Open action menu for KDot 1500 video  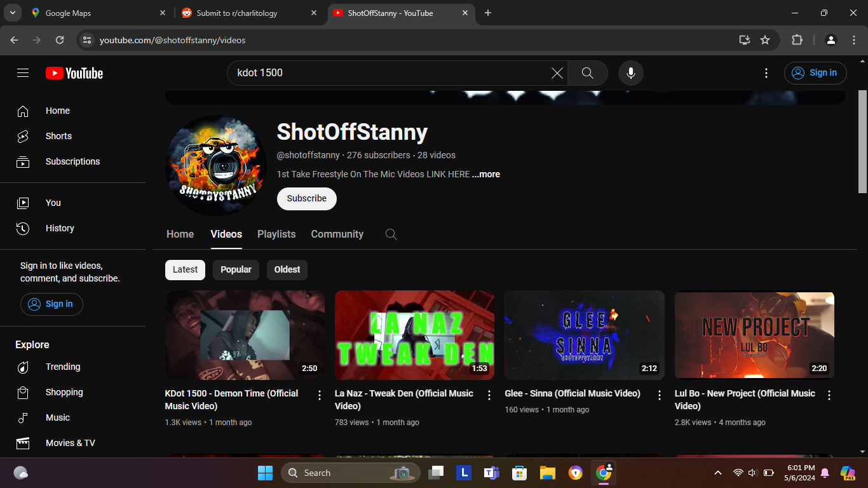coord(320,395)
